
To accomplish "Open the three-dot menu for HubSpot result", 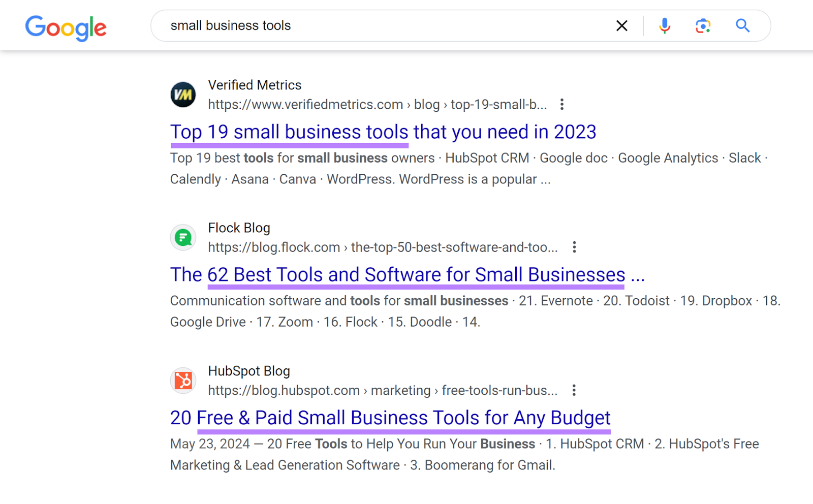I will click(x=574, y=390).
